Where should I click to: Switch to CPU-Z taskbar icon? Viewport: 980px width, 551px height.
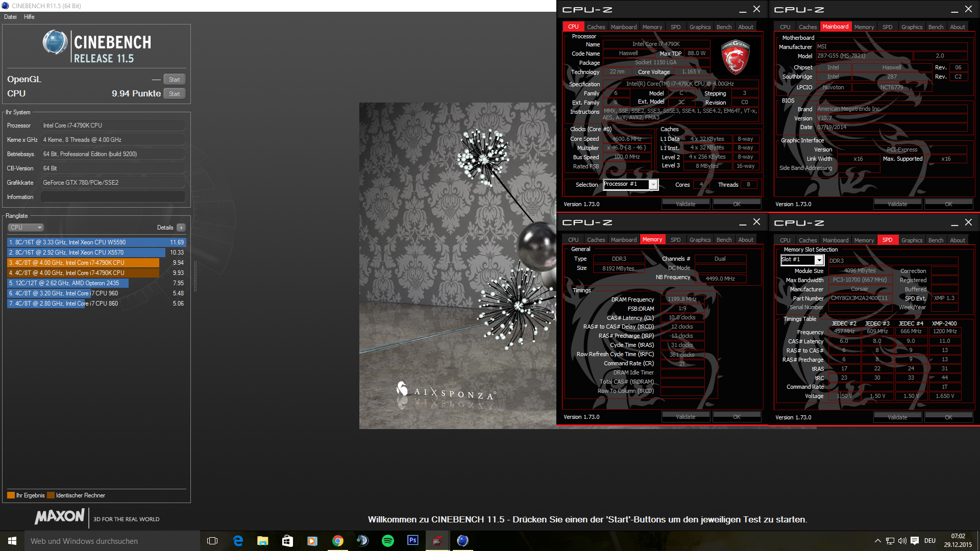pos(437,541)
